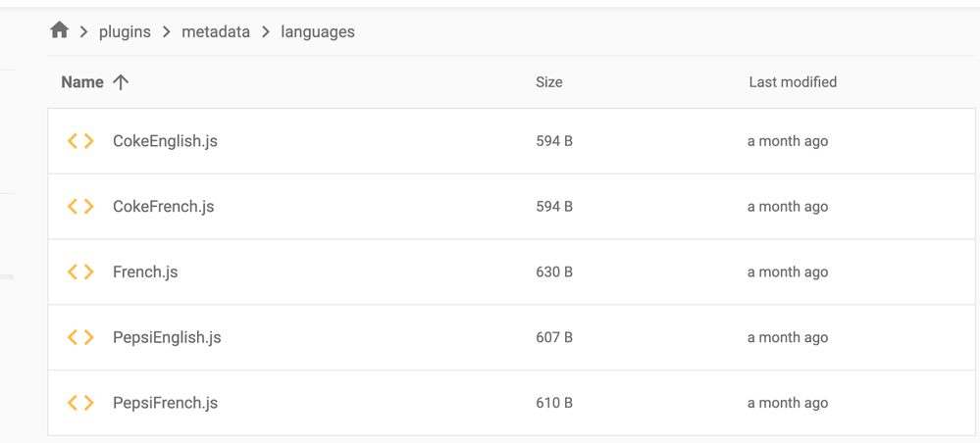
Task: Open the CokeFrench.js file
Action: tap(163, 207)
